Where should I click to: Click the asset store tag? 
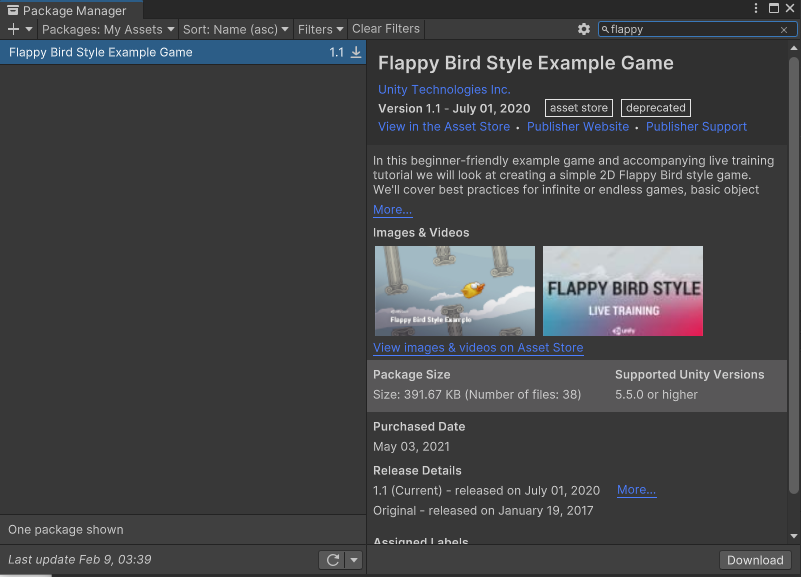579,108
